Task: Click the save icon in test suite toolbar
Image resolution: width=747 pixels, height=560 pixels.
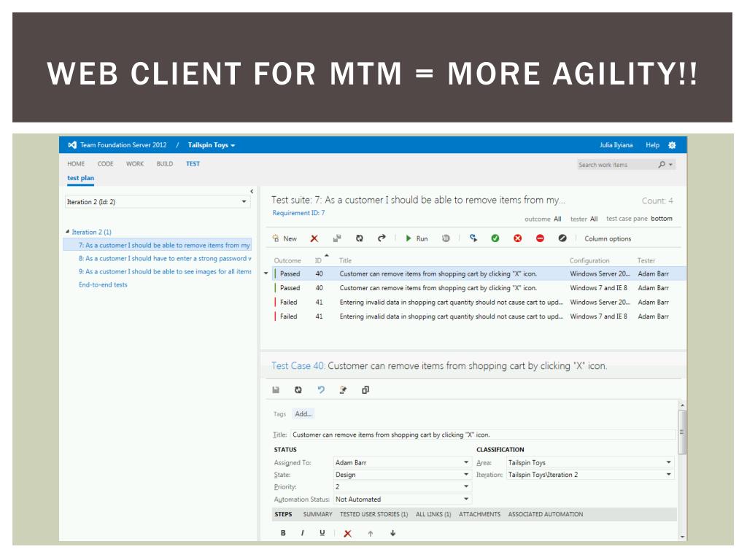Action: tap(337, 238)
